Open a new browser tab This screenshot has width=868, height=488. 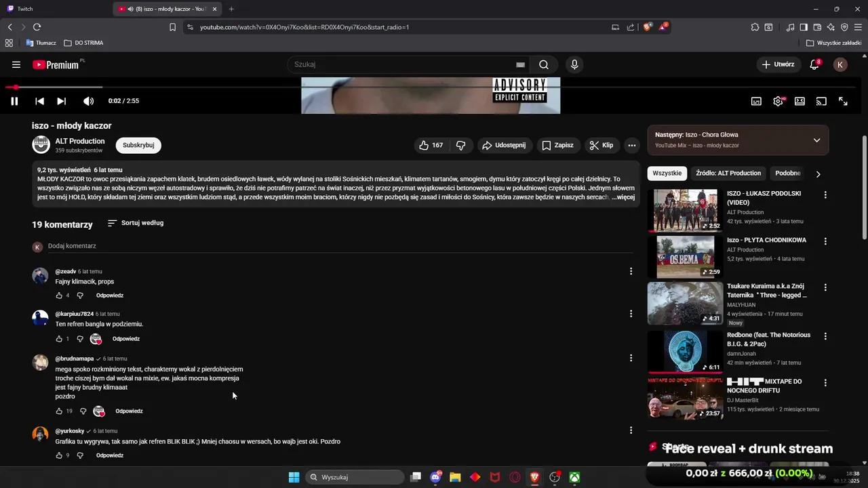coord(231,9)
